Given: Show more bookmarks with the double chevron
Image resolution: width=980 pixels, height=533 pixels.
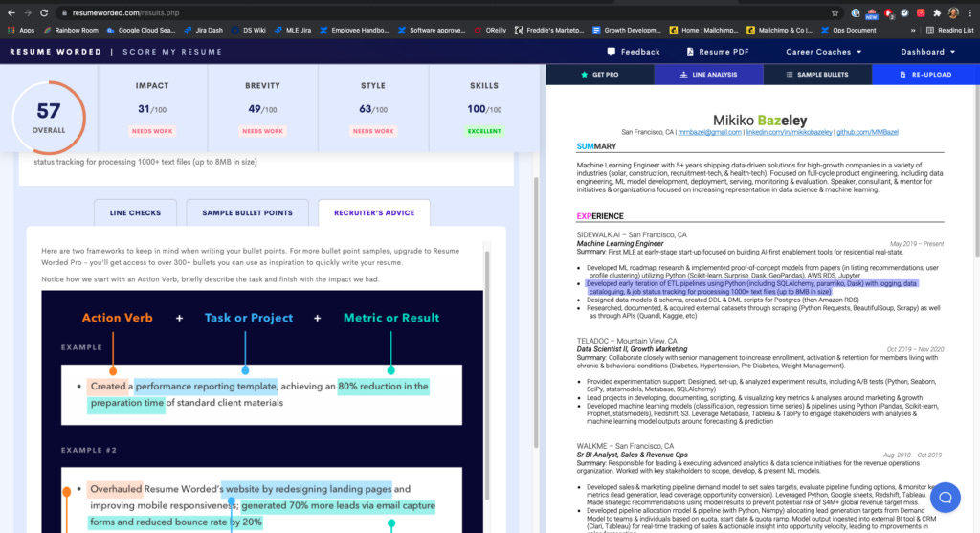Looking at the screenshot, I should (913, 30).
